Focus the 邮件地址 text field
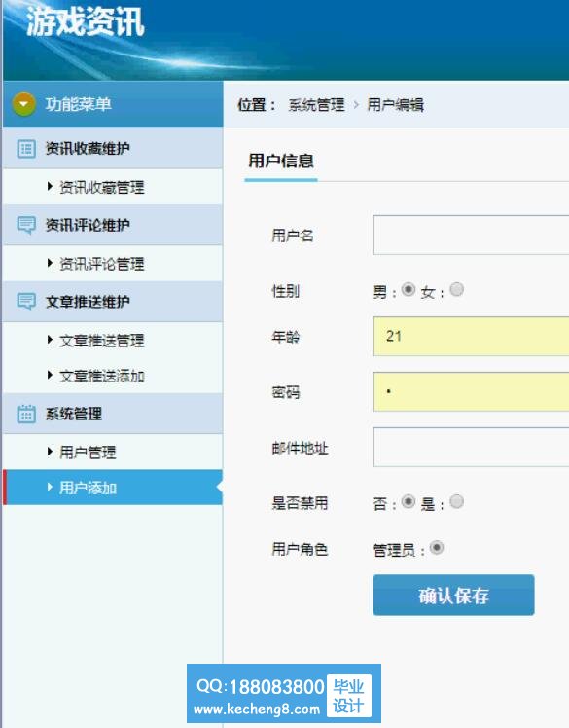The height and width of the screenshot is (728, 569). (471, 447)
